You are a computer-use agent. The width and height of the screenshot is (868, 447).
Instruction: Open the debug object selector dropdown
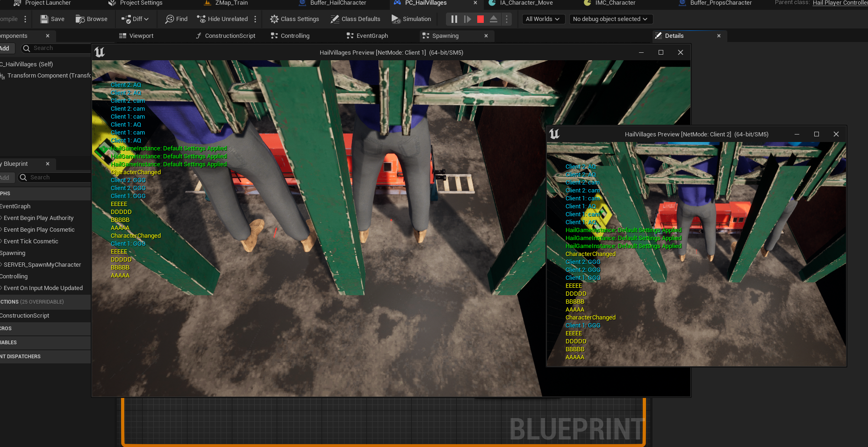[x=610, y=19]
